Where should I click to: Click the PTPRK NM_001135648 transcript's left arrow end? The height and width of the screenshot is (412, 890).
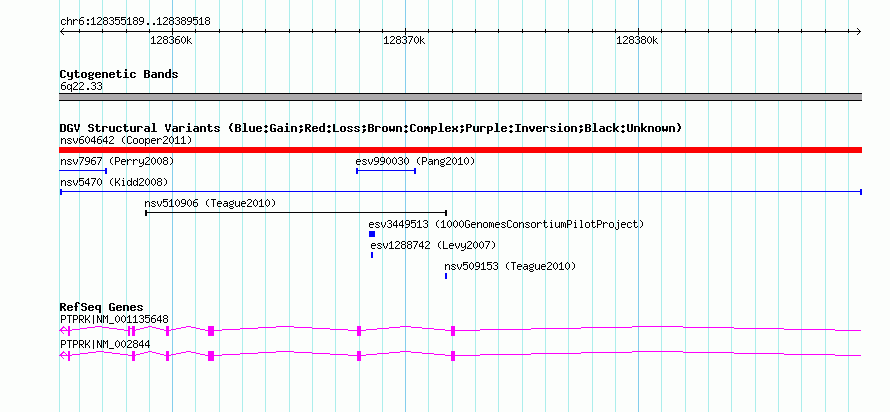63,330
